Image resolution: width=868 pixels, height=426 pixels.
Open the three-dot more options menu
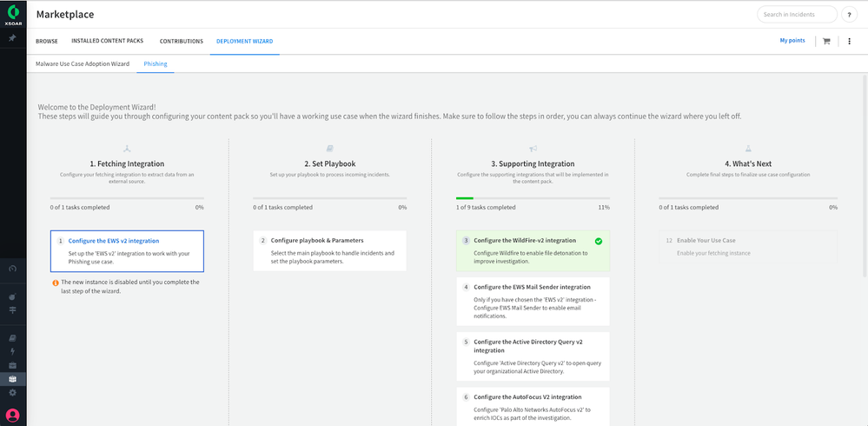tap(849, 41)
